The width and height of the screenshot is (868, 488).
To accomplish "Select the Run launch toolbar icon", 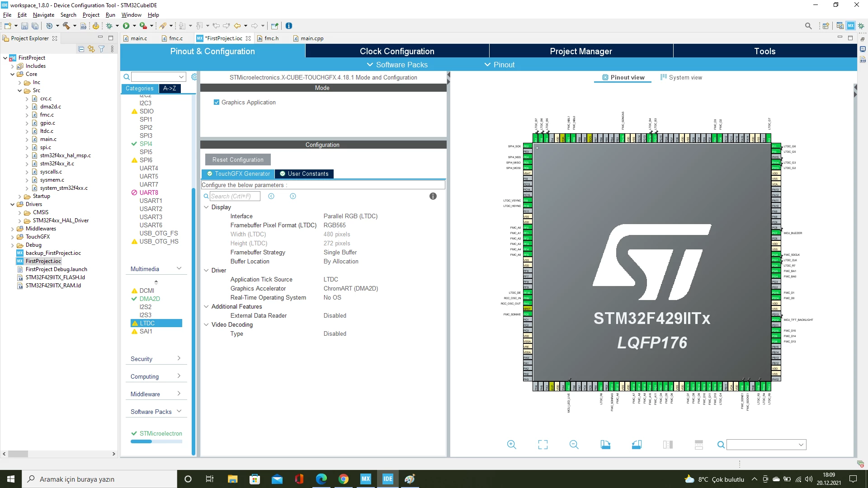I will (x=127, y=26).
